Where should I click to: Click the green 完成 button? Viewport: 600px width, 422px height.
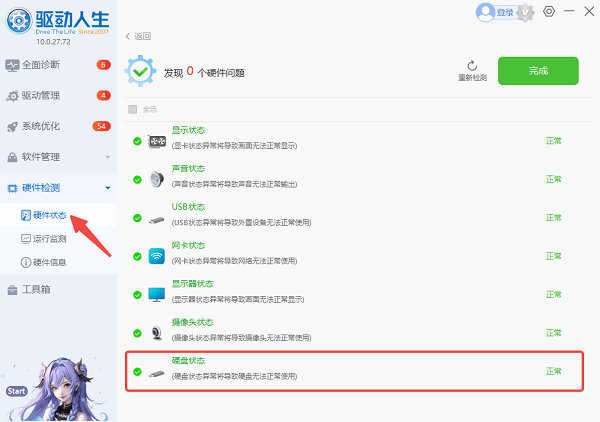point(538,71)
